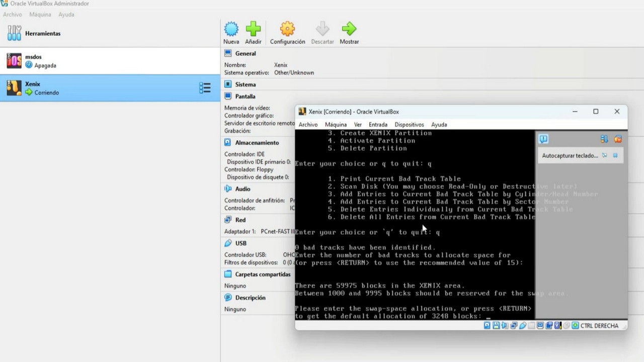Open the Ver menu in the Xenix window

[358, 125]
